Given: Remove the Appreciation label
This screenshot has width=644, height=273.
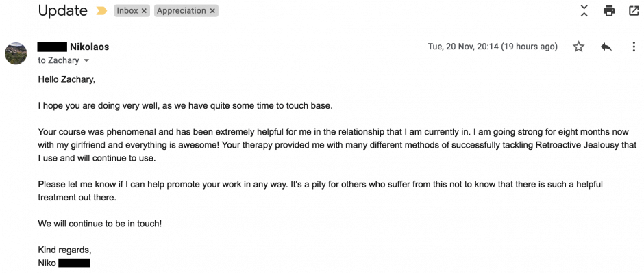Looking at the screenshot, I should (212, 11).
